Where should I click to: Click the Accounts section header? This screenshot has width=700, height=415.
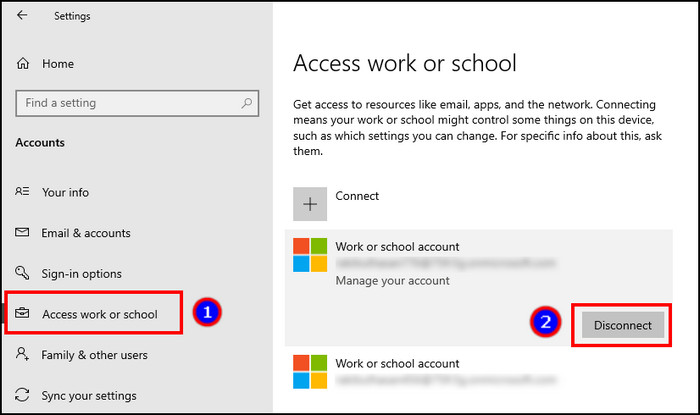(x=40, y=143)
